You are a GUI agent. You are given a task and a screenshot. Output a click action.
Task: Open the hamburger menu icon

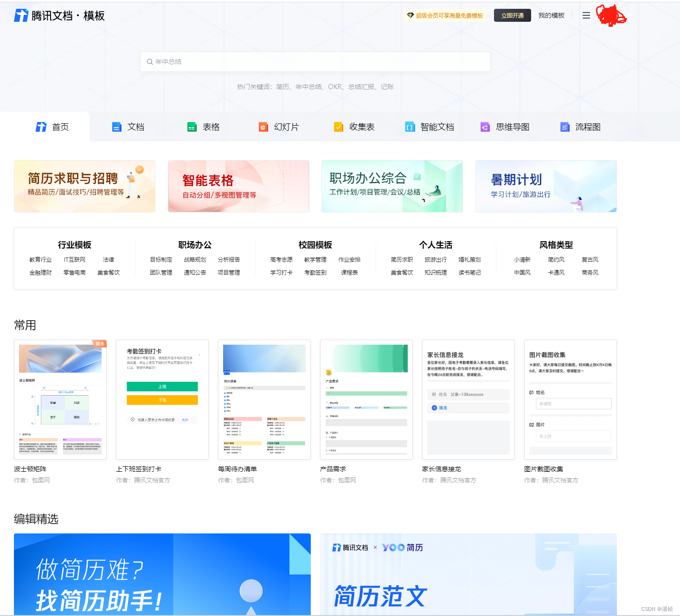(x=586, y=15)
